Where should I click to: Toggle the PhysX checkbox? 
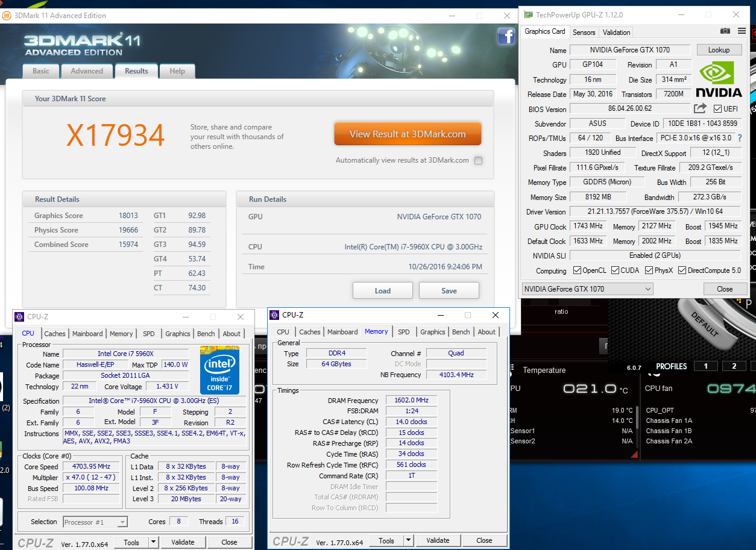649,270
